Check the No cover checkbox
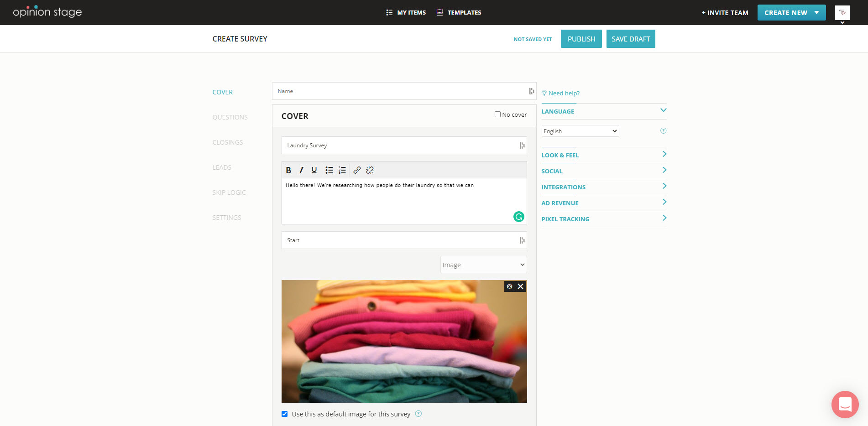The image size is (868, 426). 497,114
